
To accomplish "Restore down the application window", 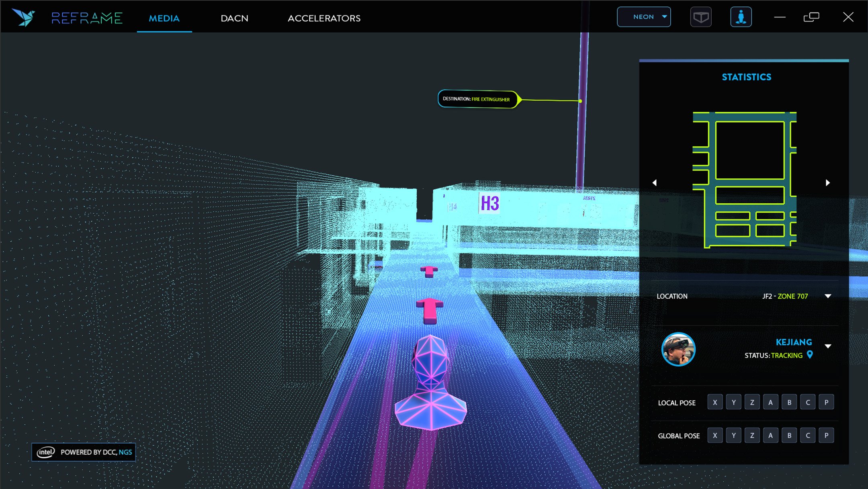I will click(x=811, y=17).
